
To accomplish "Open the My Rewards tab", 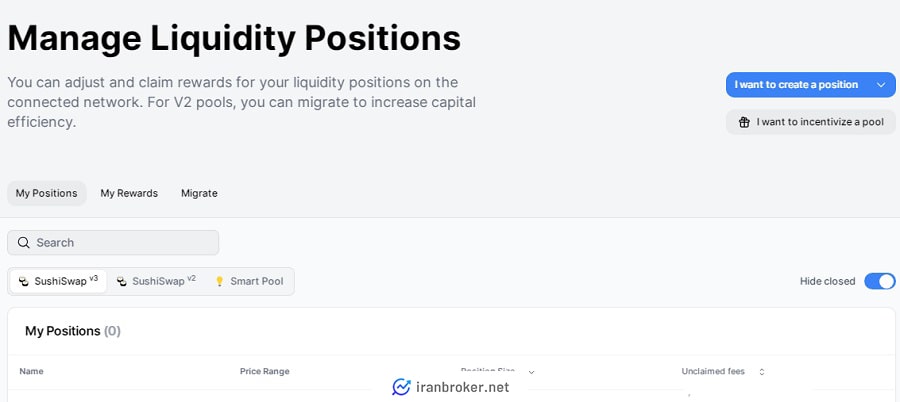I will click(x=129, y=194).
